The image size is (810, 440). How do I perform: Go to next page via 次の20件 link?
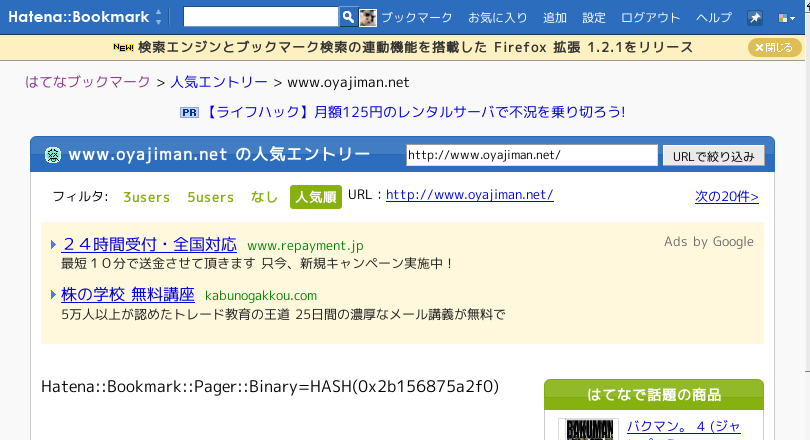(726, 196)
